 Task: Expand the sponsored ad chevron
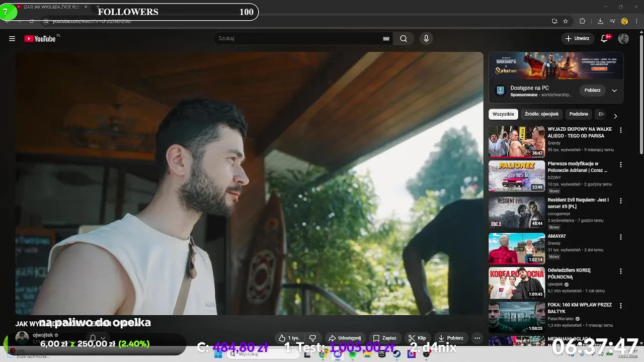click(614, 90)
